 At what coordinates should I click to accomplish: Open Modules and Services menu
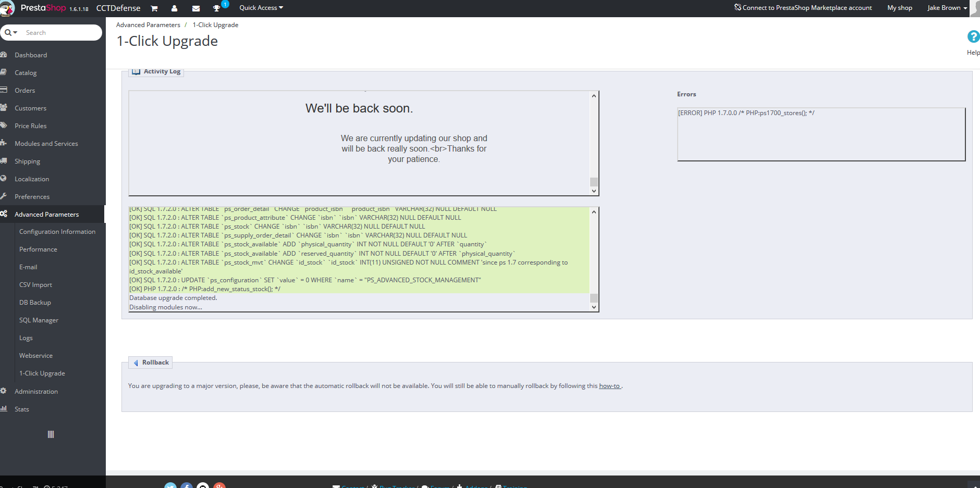pos(46,144)
